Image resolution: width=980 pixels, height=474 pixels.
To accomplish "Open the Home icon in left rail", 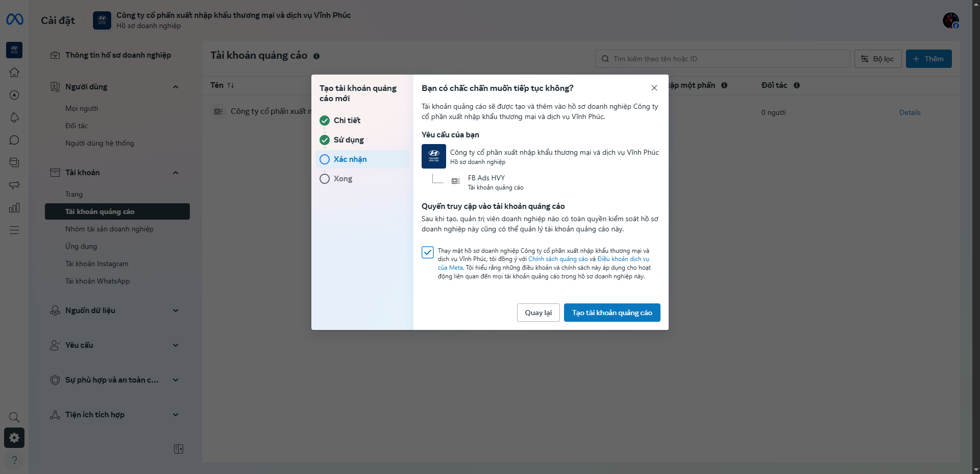I will point(14,73).
